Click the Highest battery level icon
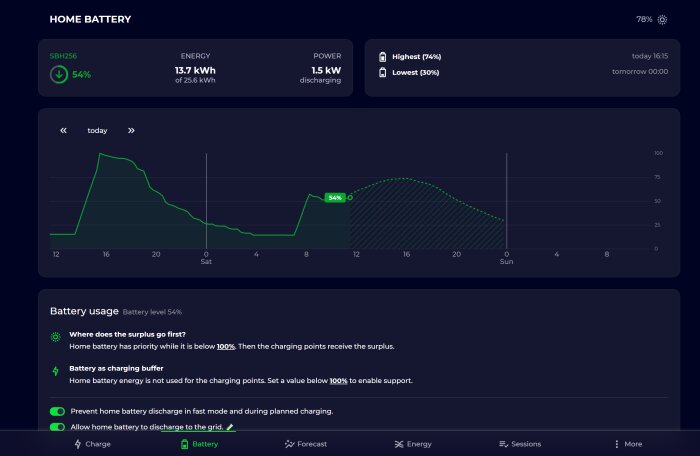 (383, 57)
